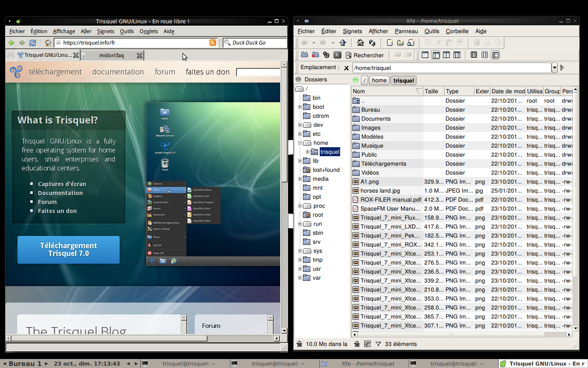Go to parent directory in Xfe
Viewport: 588px width, 368px height.
click(343, 43)
